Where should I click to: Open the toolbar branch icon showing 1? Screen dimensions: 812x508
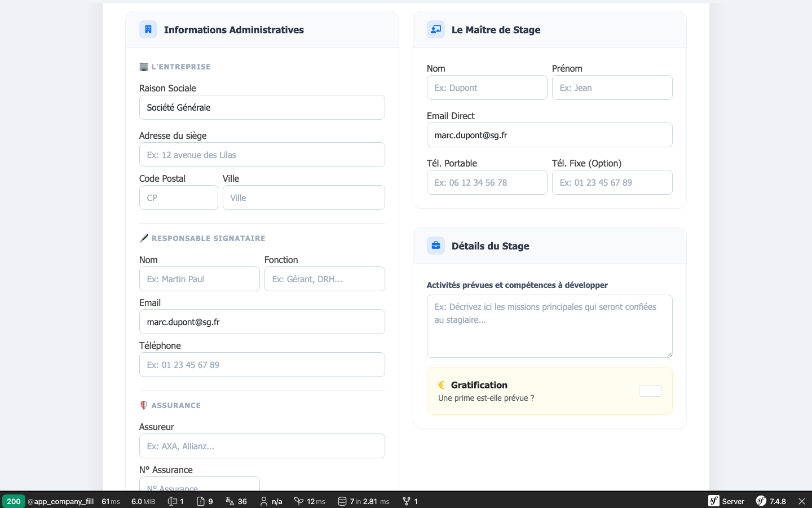pos(410,501)
